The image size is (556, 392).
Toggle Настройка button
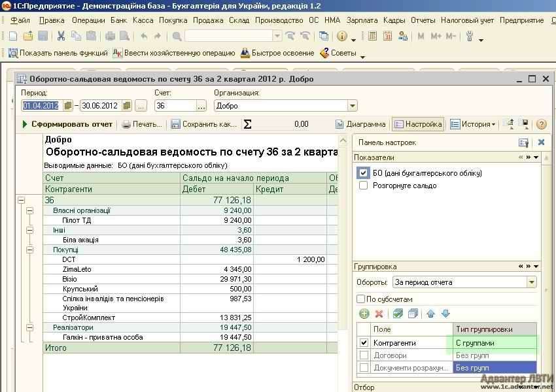tap(418, 124)
